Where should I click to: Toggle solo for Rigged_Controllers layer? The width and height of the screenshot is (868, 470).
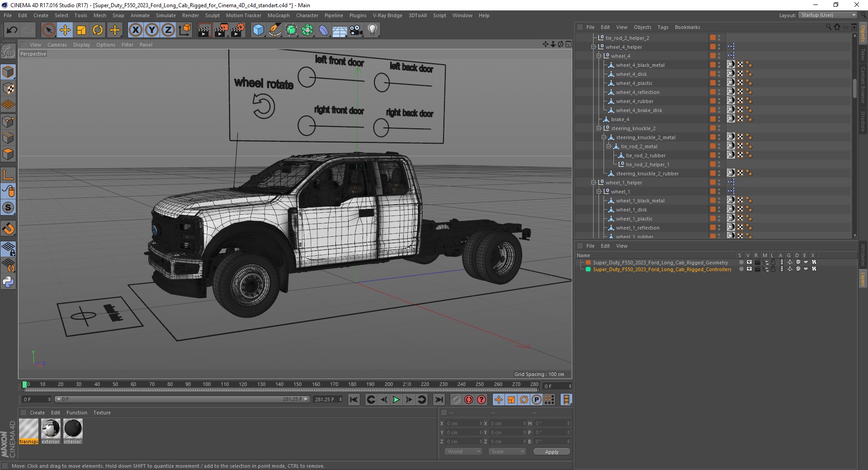(x=741, y=269)
